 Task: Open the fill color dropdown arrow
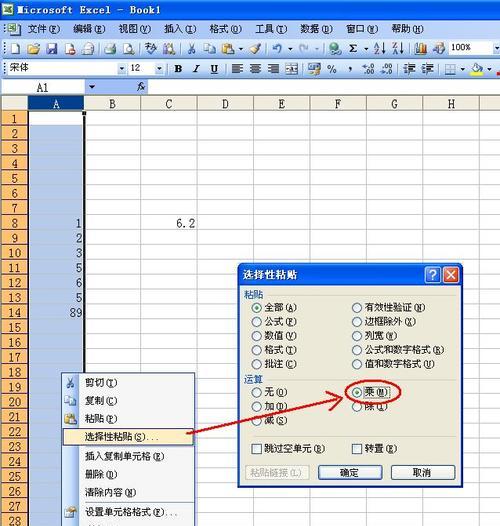tap(490, 69)
